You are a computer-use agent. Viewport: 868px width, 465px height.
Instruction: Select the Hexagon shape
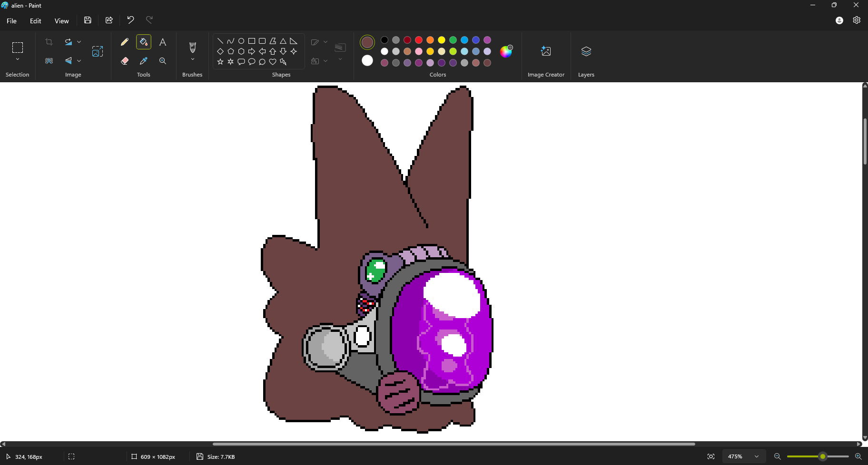pyautogui.click(x=241, y=51)
